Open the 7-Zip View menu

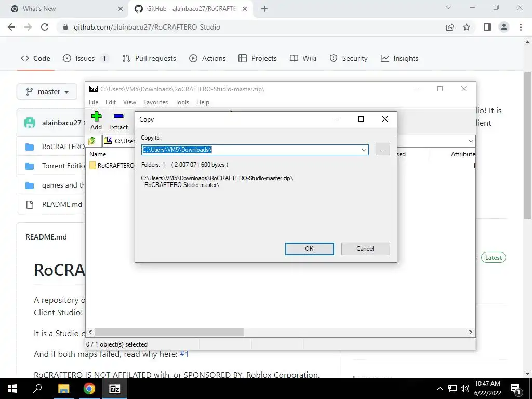tap(129, 102)
